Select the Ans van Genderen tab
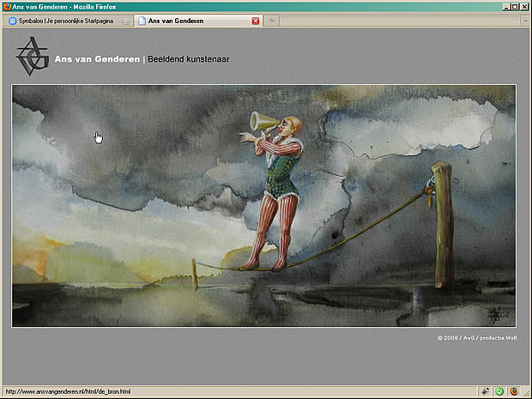The width and height of the screenshot is (532, 399). 198,21
